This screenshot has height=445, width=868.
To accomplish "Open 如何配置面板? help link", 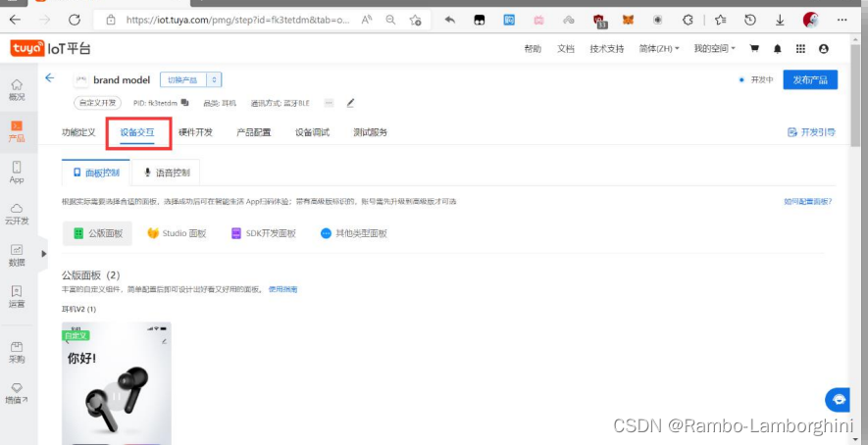I will point(807,202).
